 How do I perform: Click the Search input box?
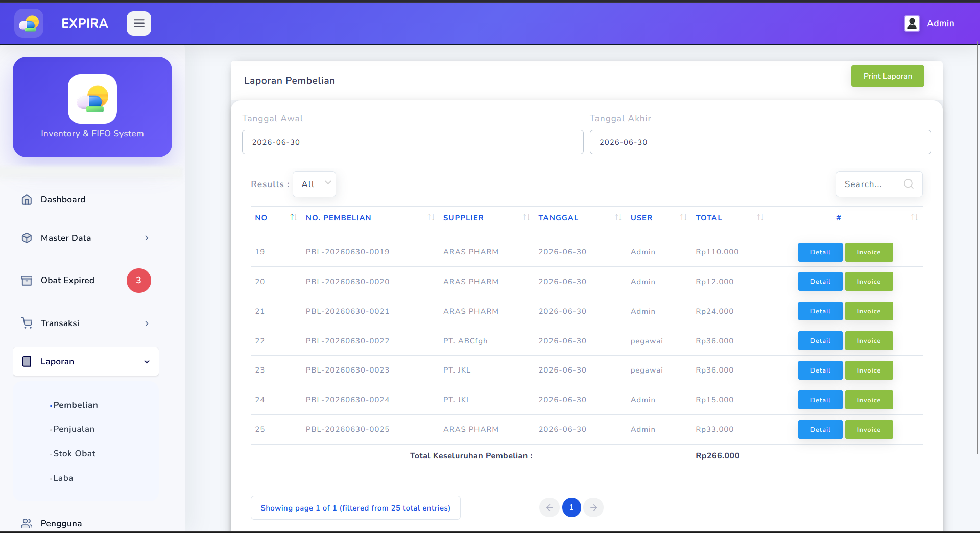coord(879,184)
